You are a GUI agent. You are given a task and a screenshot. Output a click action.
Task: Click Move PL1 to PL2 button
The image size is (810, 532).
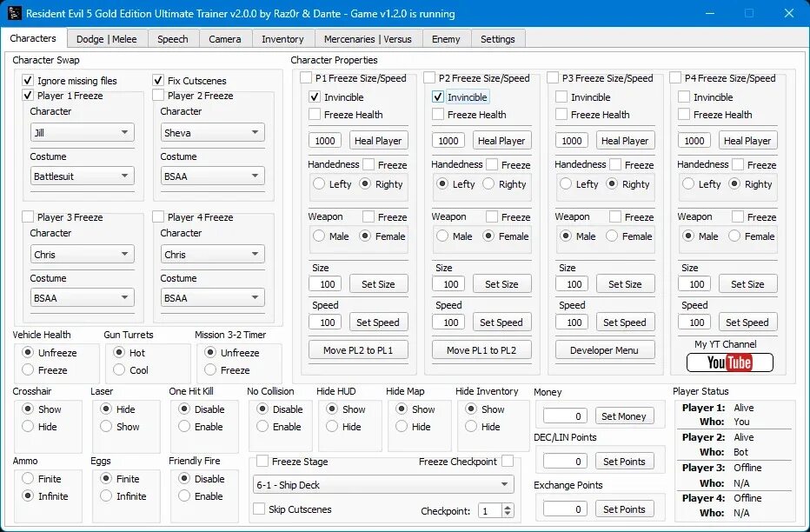[x=481, y=350]
